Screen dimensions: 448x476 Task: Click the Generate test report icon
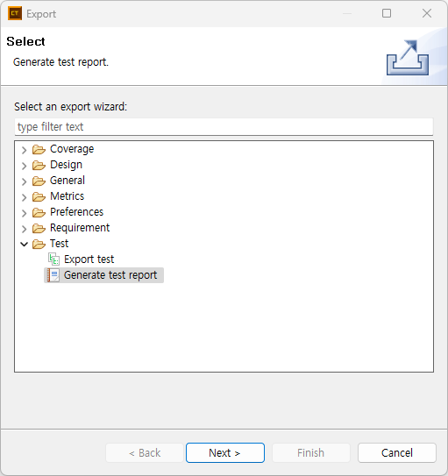[x=53, y=275]
